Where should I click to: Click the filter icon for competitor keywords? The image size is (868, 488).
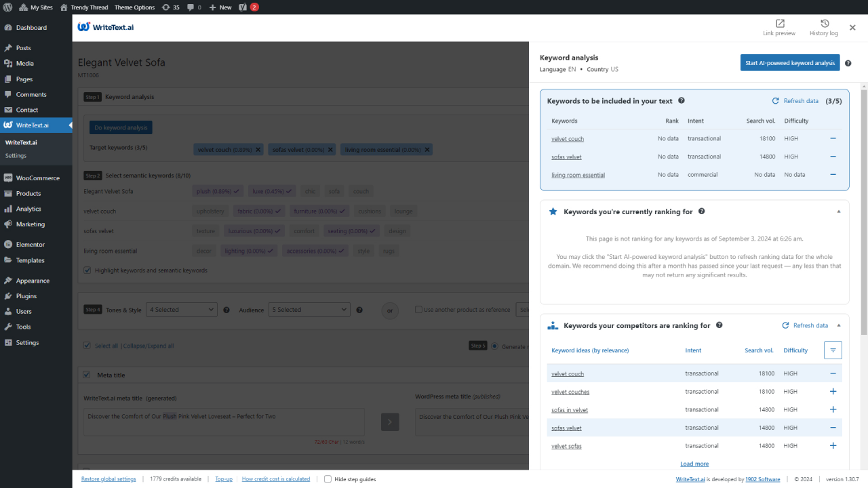point(833,350)
